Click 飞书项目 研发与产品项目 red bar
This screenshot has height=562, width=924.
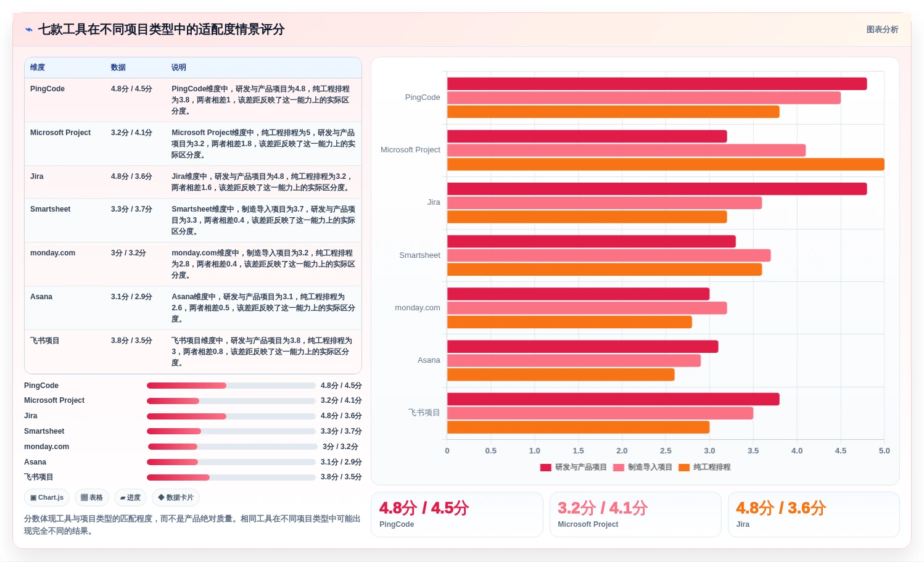(613, 399)
